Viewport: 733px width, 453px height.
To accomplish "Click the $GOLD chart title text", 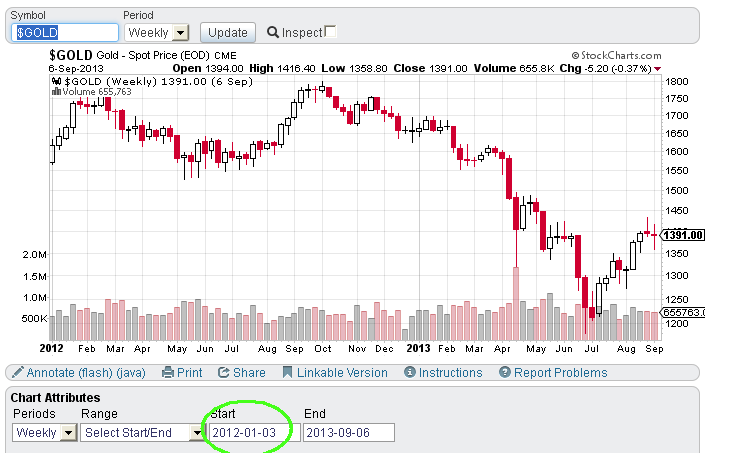I will 71,55.
